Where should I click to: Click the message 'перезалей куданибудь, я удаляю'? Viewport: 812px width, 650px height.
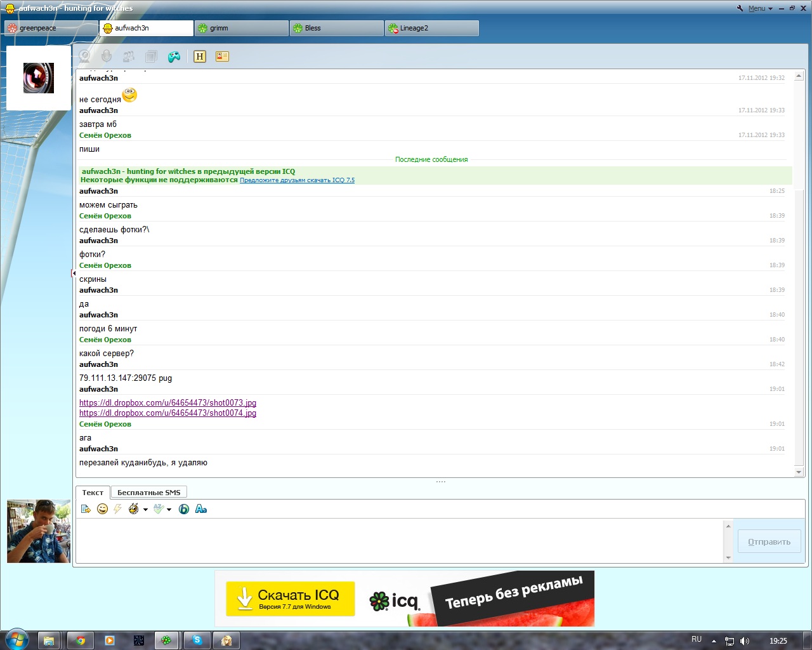pos(143,463)
